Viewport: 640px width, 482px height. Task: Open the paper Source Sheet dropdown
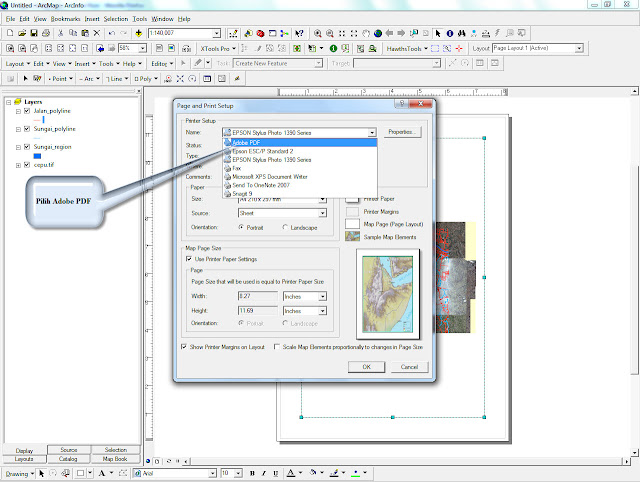(322, 213)
